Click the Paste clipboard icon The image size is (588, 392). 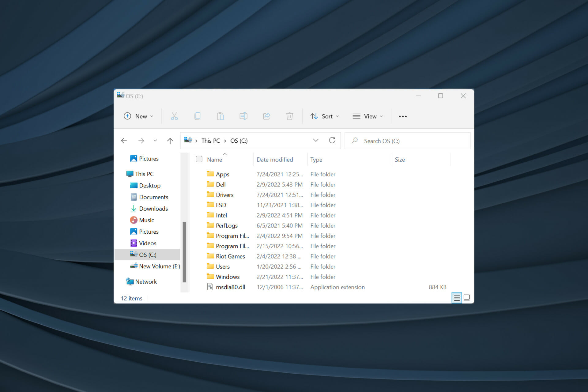coord(221,116)
